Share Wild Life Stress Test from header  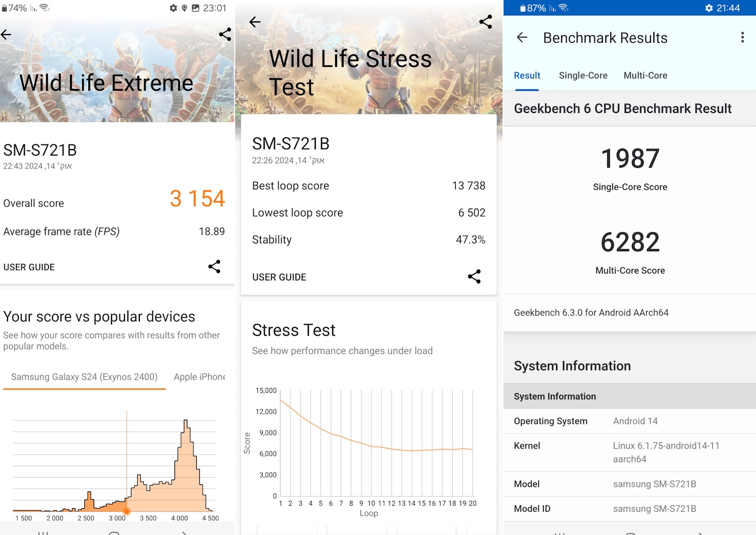coord(486,22)
